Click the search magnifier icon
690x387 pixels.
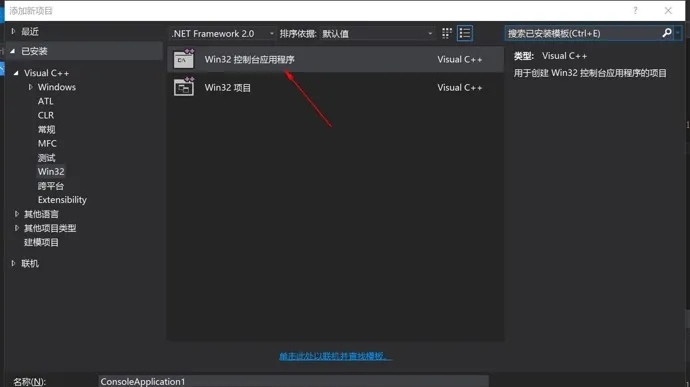pyautogui.click(x=667, y=33)
